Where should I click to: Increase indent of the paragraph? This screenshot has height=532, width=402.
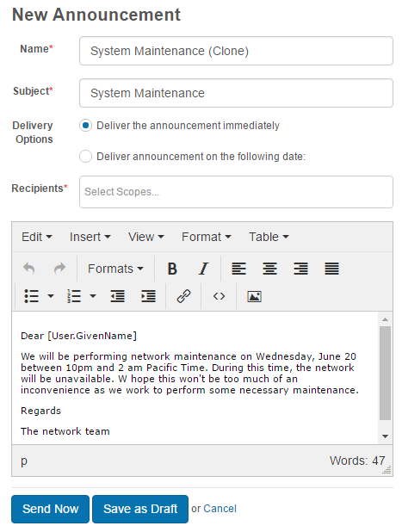pyautogui.click(x=148, y=296)
